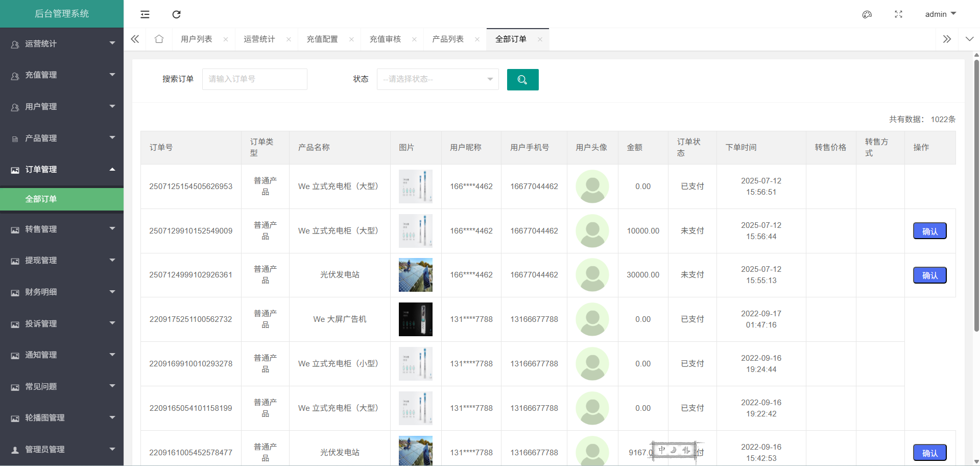
Task: Open the theme palette icon
Action: [867, 14]
